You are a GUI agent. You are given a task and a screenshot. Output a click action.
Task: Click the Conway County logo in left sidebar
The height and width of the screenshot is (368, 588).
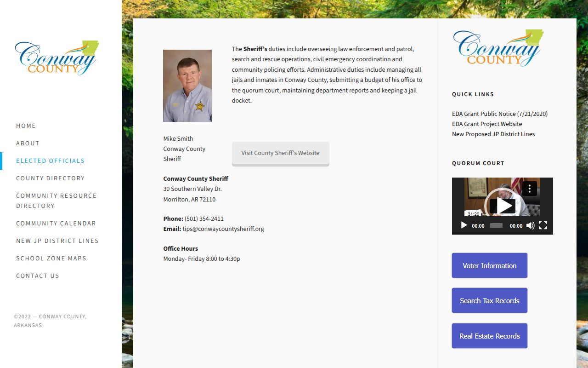[57, 58]
